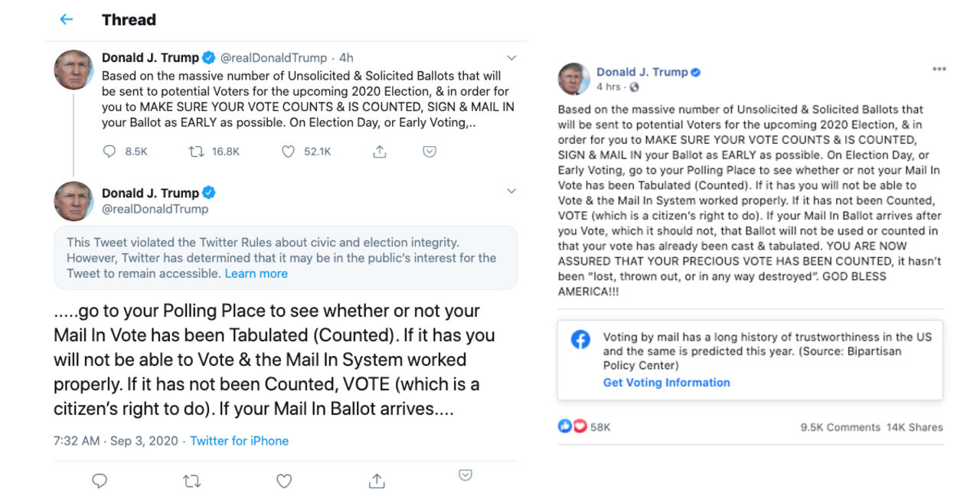This screenshot has width=980, height=499.
Task: Select the retweet icon showing 16.8K
Action: point(198,152)
